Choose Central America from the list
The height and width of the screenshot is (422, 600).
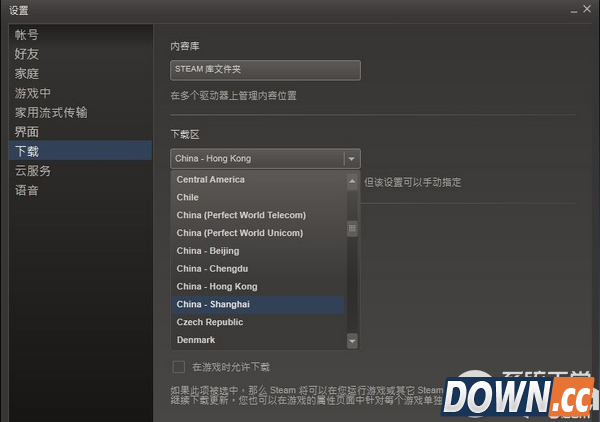click(x=258, y=179)
